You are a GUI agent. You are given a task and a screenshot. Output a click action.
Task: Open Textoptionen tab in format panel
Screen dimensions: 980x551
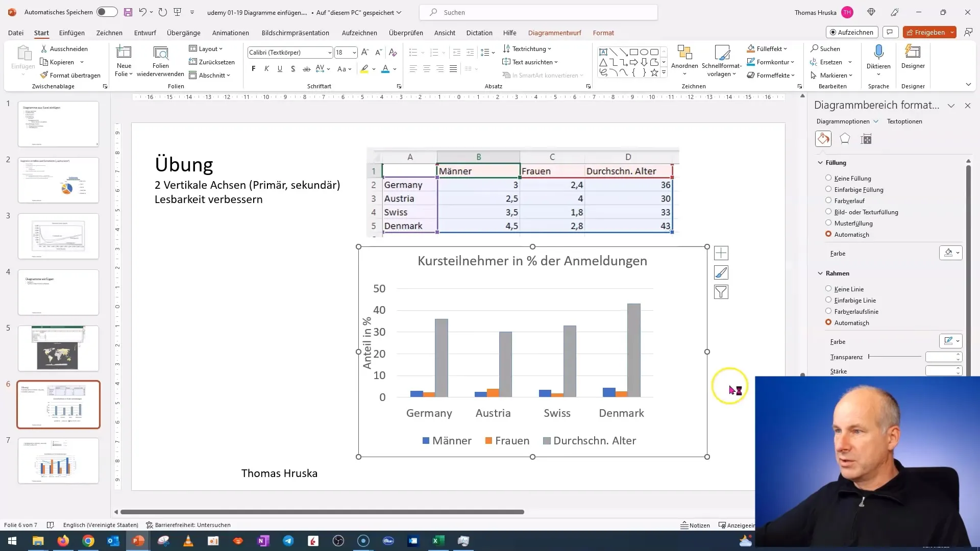point(904,121)
